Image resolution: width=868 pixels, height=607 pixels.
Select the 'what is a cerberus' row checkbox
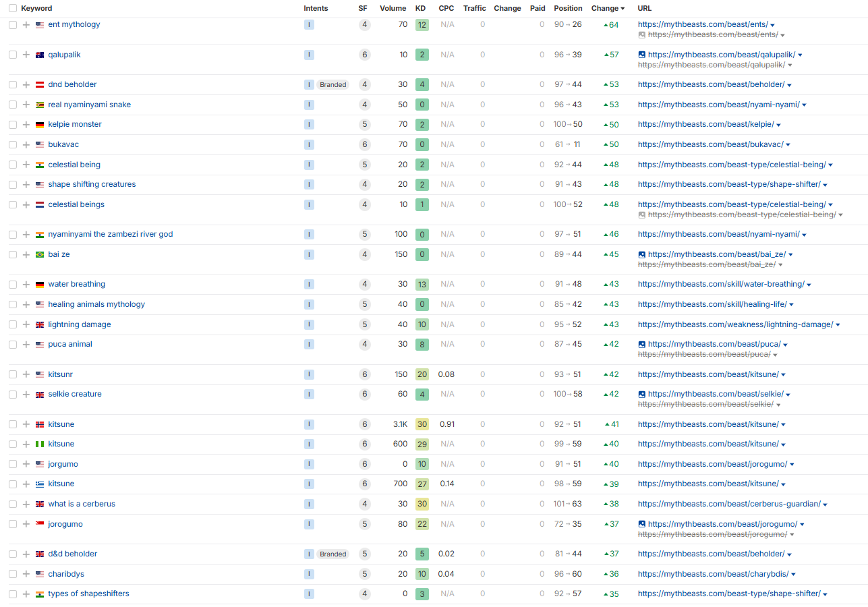point(13,504)
